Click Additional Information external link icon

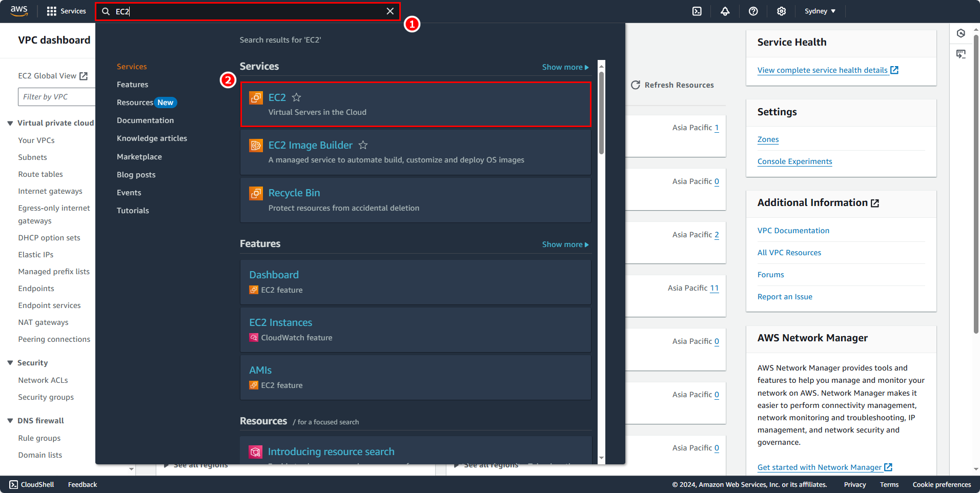[x=875, y=203]
